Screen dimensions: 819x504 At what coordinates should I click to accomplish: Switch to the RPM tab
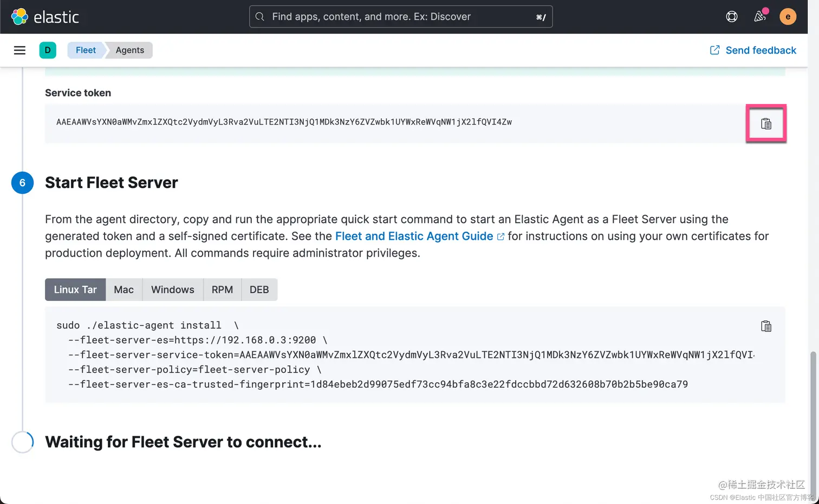[222, 290]
